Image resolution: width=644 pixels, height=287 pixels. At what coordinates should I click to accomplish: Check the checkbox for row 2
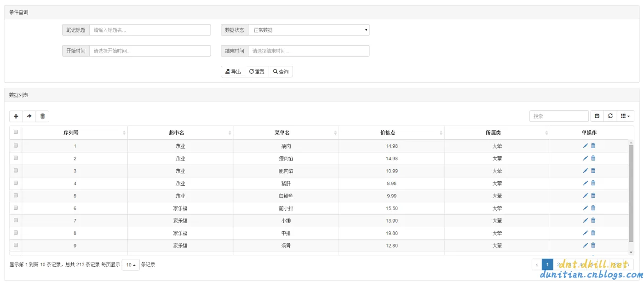[16, 158]
